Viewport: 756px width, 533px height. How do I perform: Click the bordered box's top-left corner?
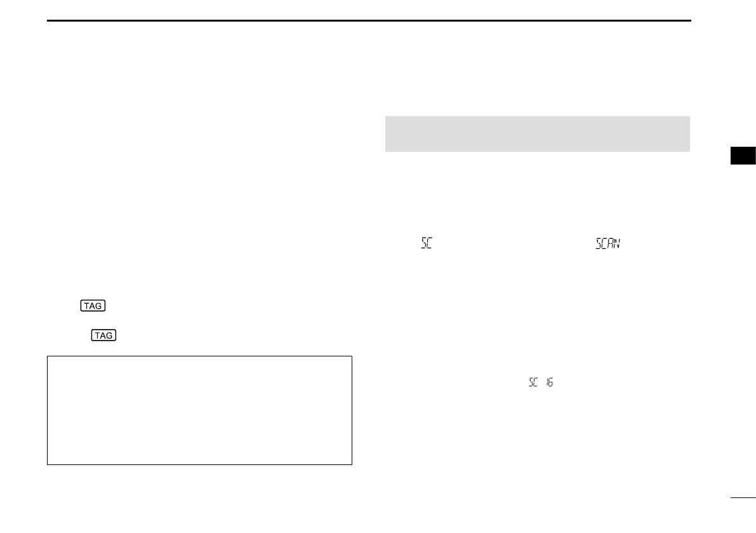click(x=48, y=356)
